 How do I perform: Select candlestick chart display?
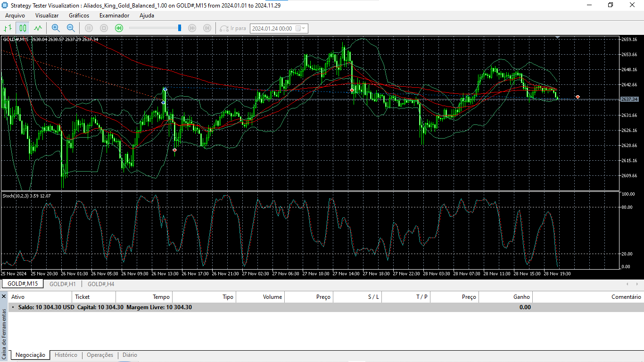pyautogui.click(x=23, y=28)
